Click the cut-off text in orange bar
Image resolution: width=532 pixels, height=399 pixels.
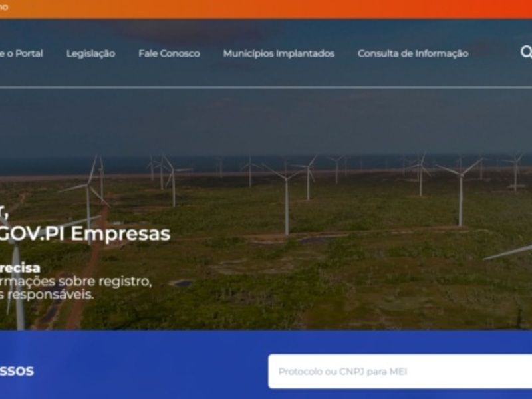click(4, 7)
